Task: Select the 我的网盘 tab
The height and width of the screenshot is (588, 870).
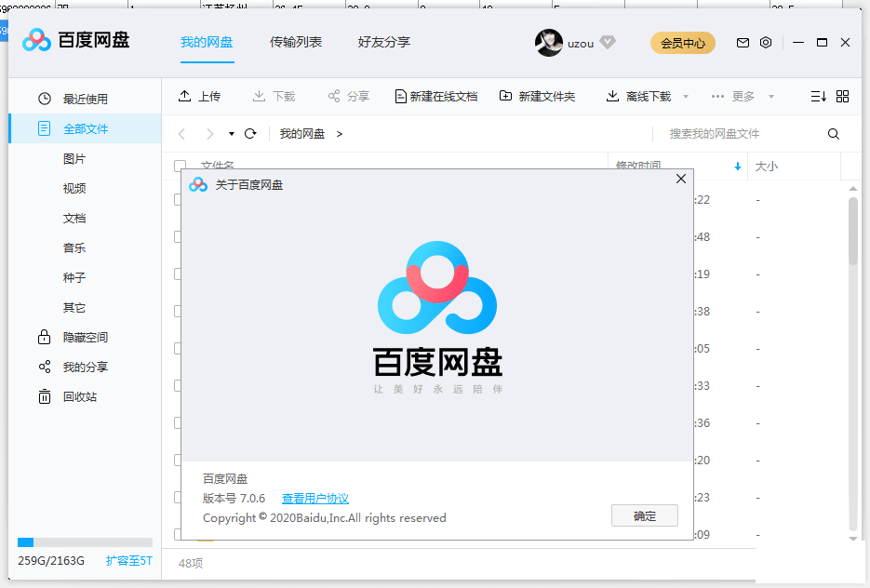Action: (x=207, y=42)
